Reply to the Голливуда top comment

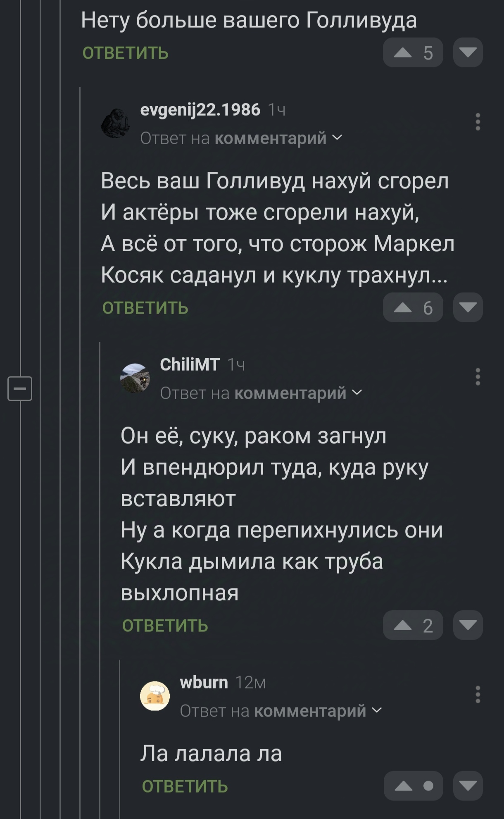tap(126, 53)
